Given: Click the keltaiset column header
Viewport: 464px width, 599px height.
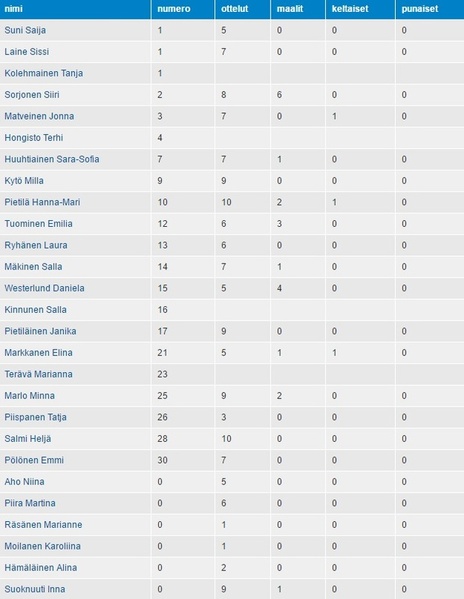Looking at the screenshot, I should tap(350, 9).
